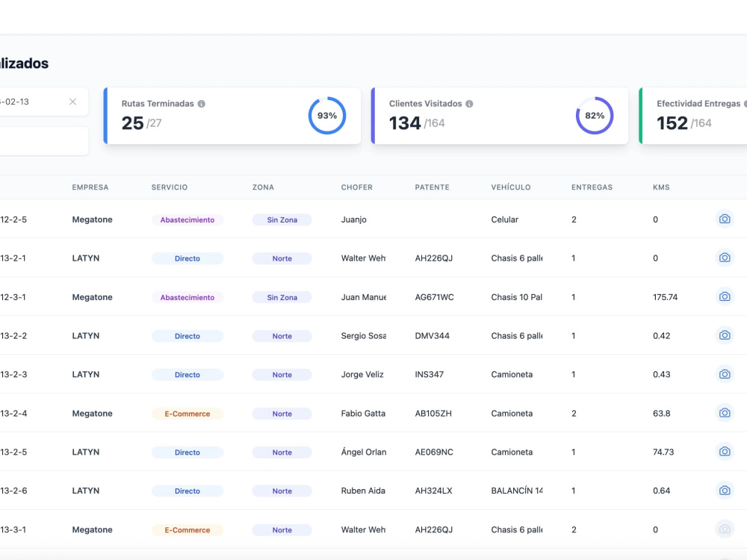Sort by the CHOFER column header
The width and height of the screenshot is (747, 560).
357,187
